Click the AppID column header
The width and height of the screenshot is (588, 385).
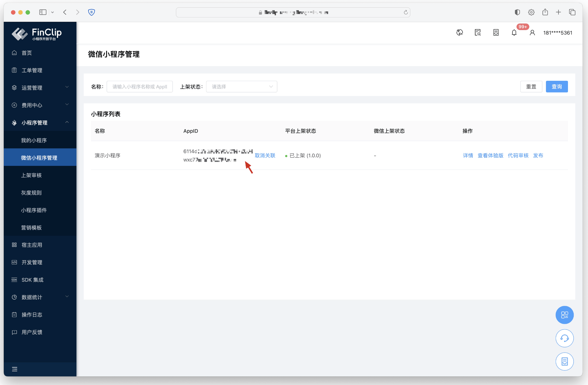tap(191, 131)
